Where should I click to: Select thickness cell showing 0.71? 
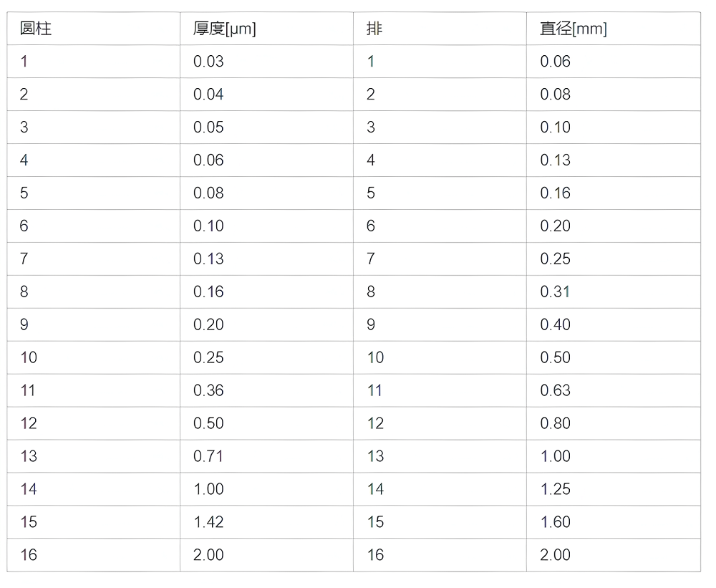[208, 456]
